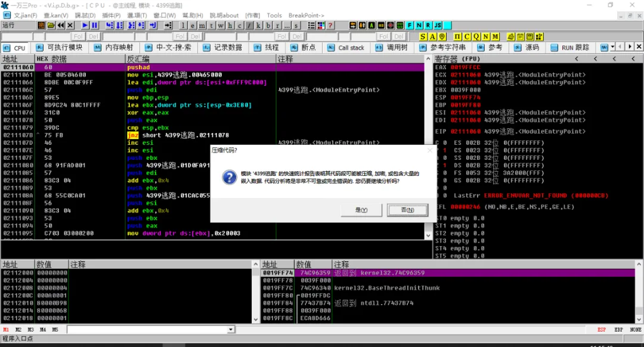This screenshot has height=347, width=644.
Task: Click the Step Into toolbar icon
Action: (x=110, y=25)
